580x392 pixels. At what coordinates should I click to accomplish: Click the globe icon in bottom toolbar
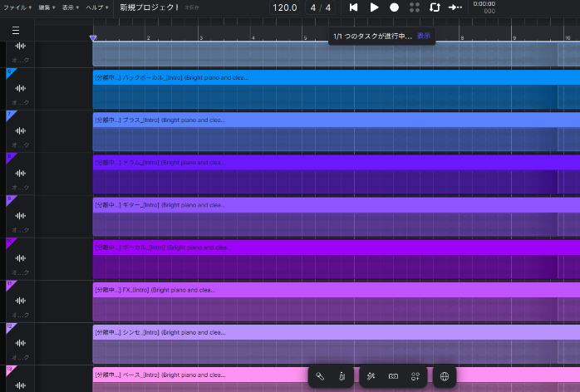(x=445, y=377)
